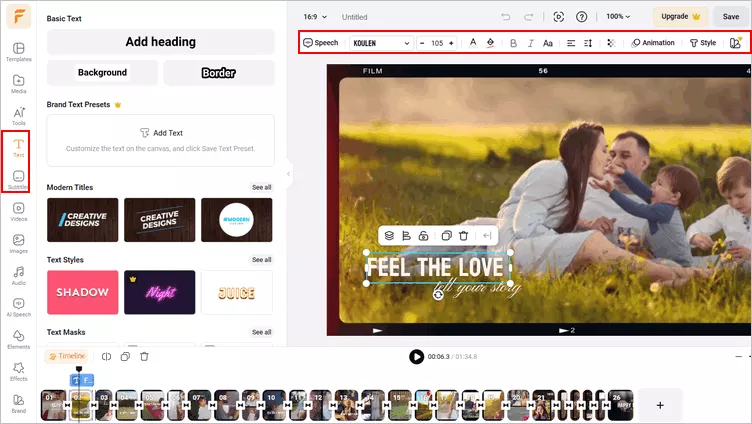
Task: Click Add Text in Brand Presets
Action: [x=161, y=133]
